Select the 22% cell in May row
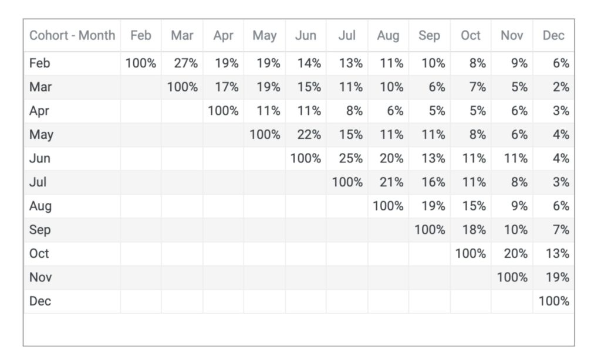601x364 pixels. (x=309, y=134)
